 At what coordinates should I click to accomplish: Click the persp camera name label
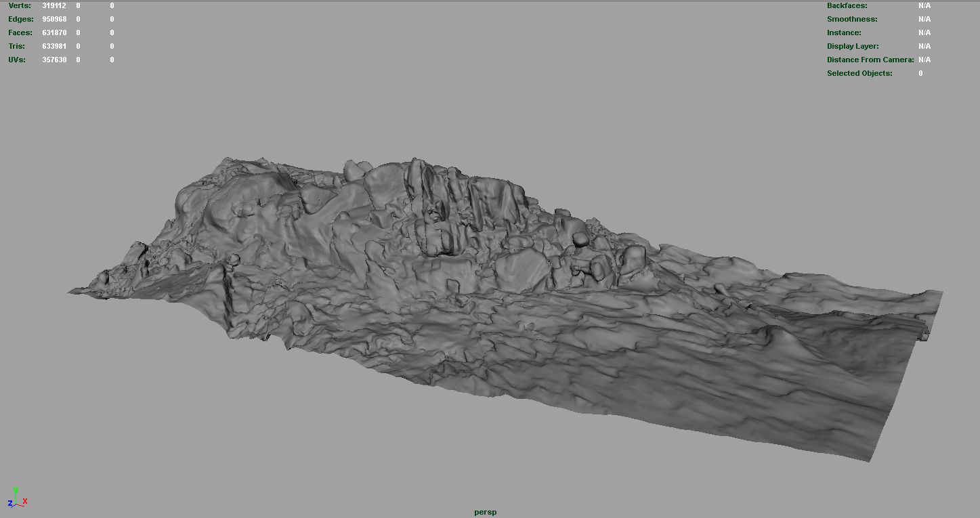(x=485, y=512)
